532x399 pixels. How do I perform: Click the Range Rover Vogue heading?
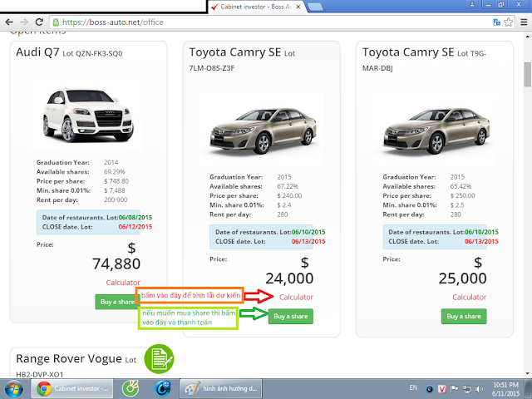tap(69, 358)
